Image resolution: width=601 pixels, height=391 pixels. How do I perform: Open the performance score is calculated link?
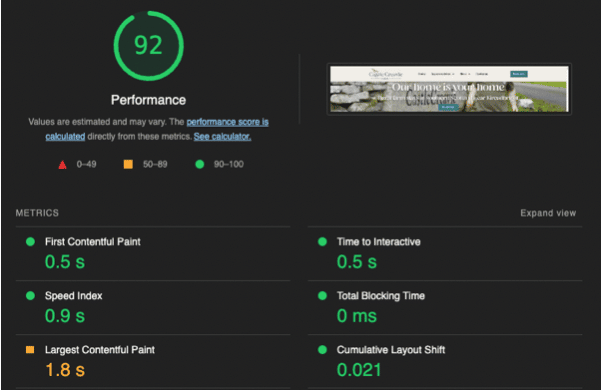(157, 129)
